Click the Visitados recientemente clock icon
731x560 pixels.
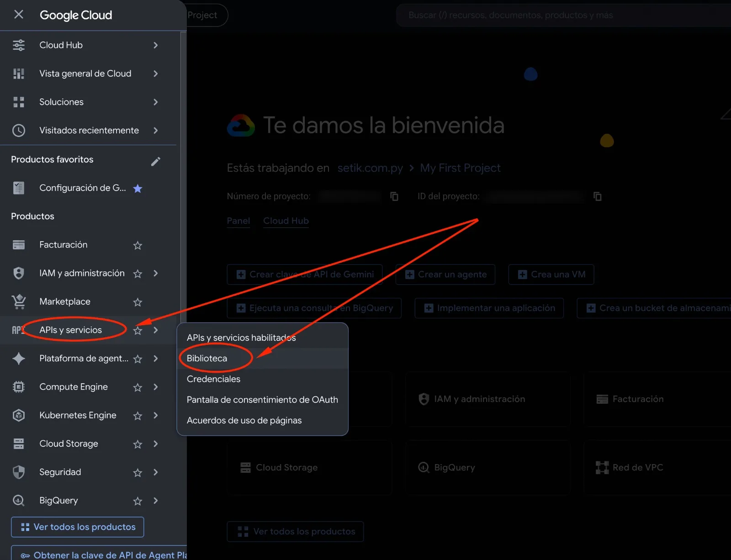coord(19,130)
